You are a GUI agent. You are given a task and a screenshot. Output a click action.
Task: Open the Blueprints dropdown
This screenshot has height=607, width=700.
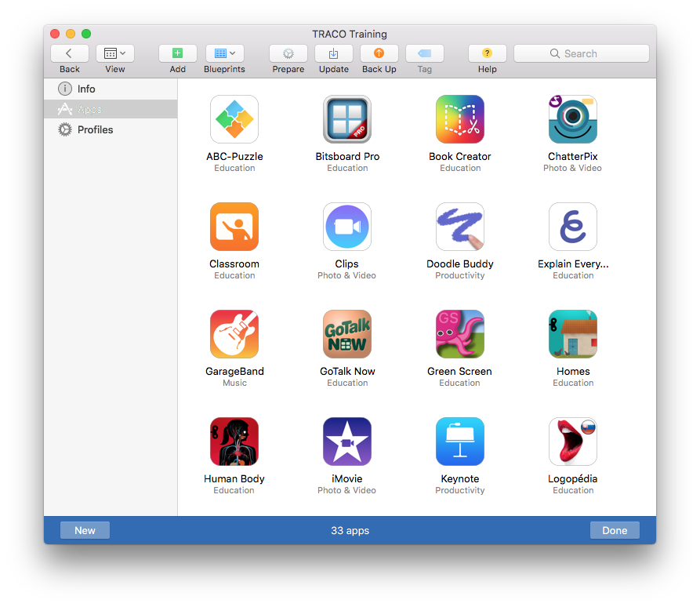tap(224, 53)
